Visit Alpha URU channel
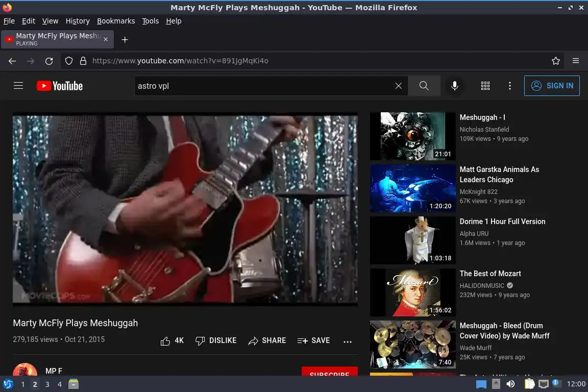The height and width of the screenshot is (392, 588). [474, 234]
